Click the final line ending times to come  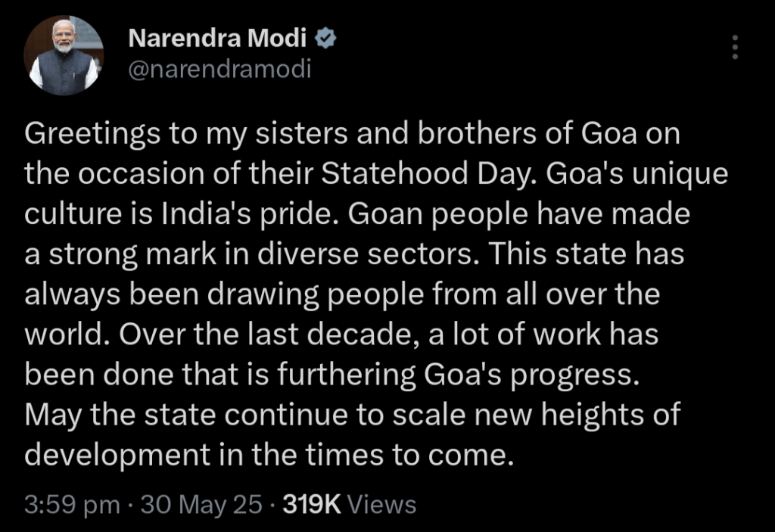click(x=269, y=455)
